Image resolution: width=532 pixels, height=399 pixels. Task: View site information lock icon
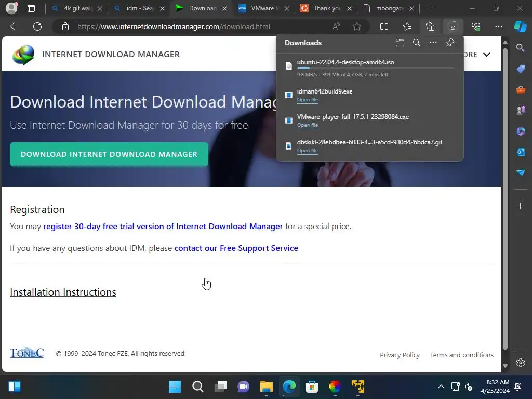[65, 26]
